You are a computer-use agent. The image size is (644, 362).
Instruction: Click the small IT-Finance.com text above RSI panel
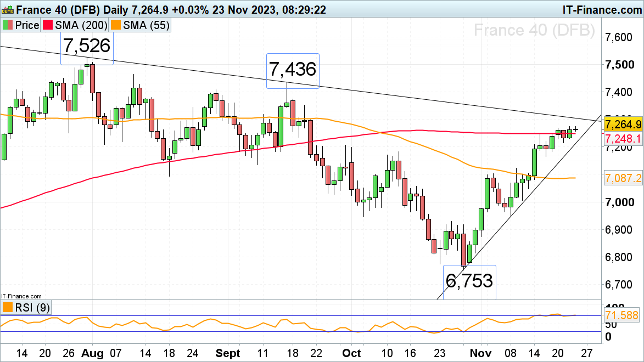coord(21,296)
